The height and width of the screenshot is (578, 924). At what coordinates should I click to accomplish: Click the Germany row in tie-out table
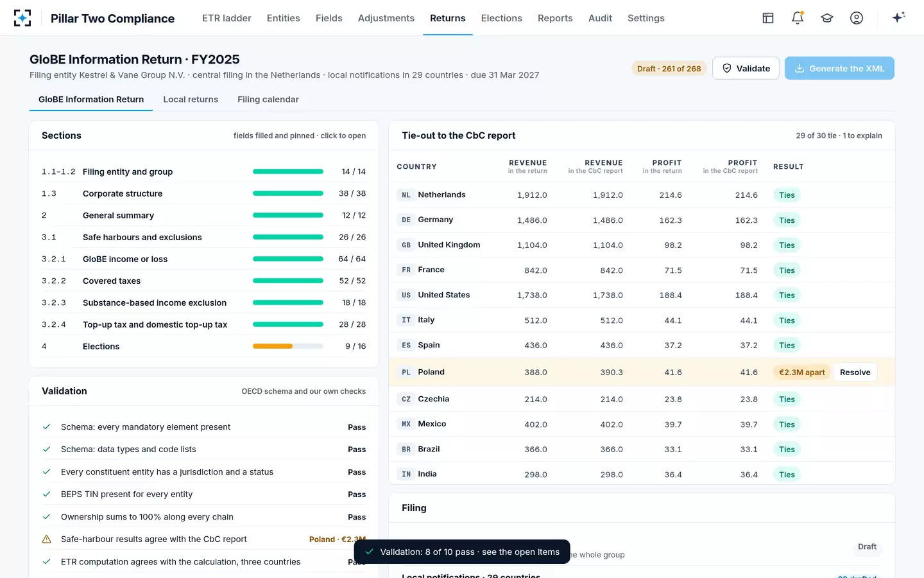[x=642, y=220]
